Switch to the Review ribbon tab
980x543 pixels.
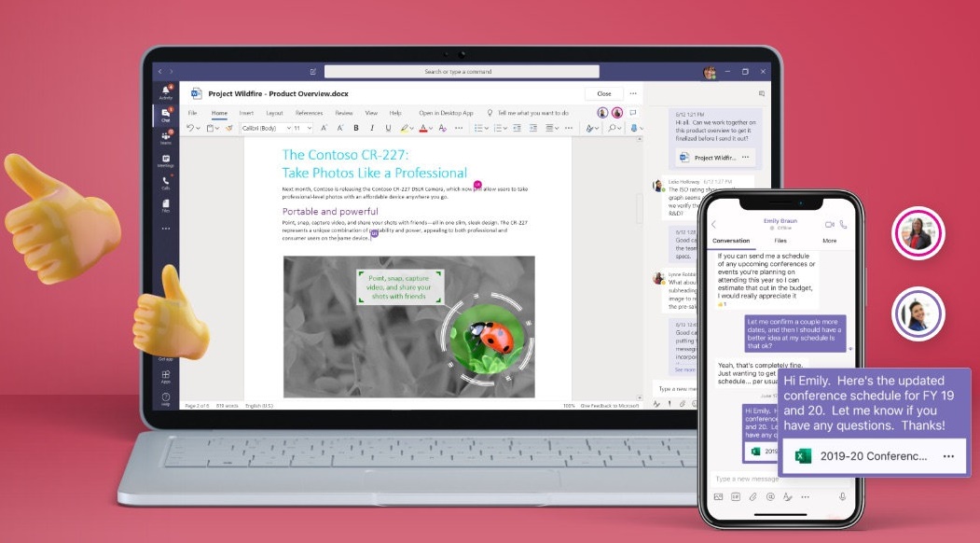click(x=344, y=113)
